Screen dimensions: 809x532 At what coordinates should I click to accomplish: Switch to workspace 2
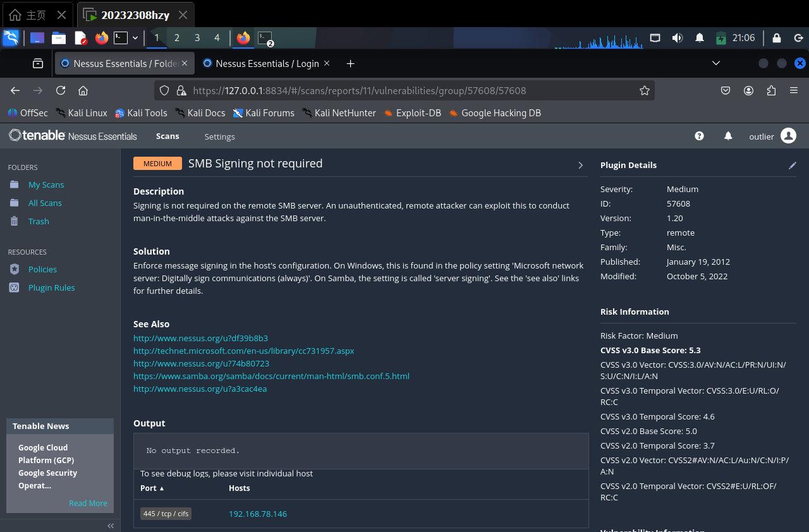click(176, 38)
